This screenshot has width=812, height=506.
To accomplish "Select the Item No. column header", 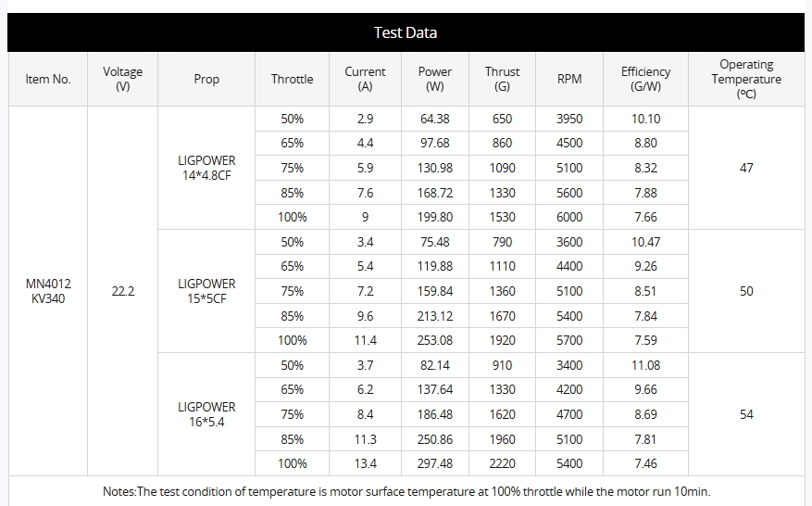I will click(48, 79).
